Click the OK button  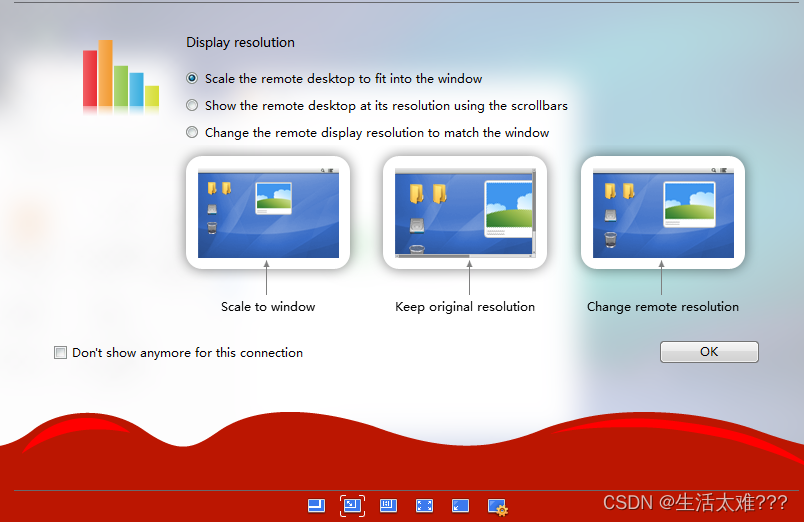pyautogui.click(x=709, y=352)
